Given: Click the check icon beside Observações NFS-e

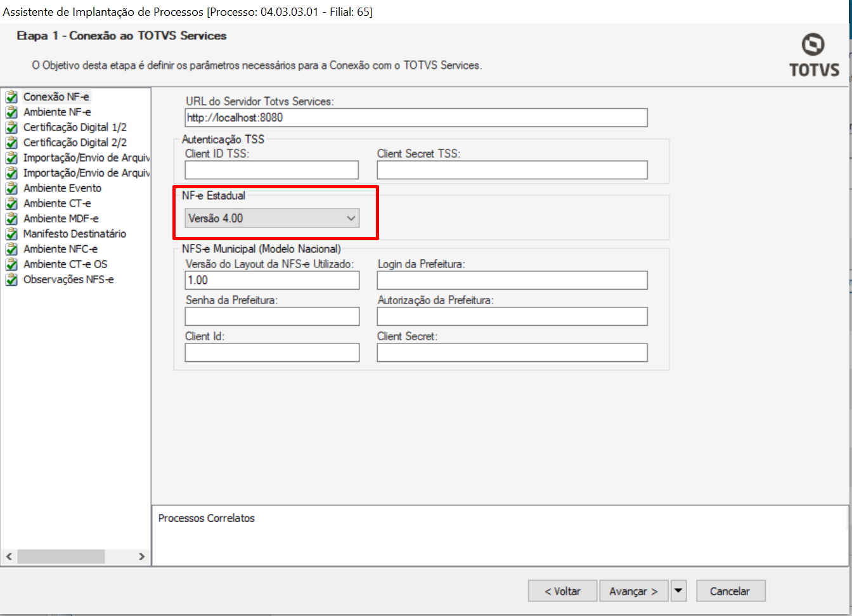Looking at the screenshot, I should [x=11, y=279].
